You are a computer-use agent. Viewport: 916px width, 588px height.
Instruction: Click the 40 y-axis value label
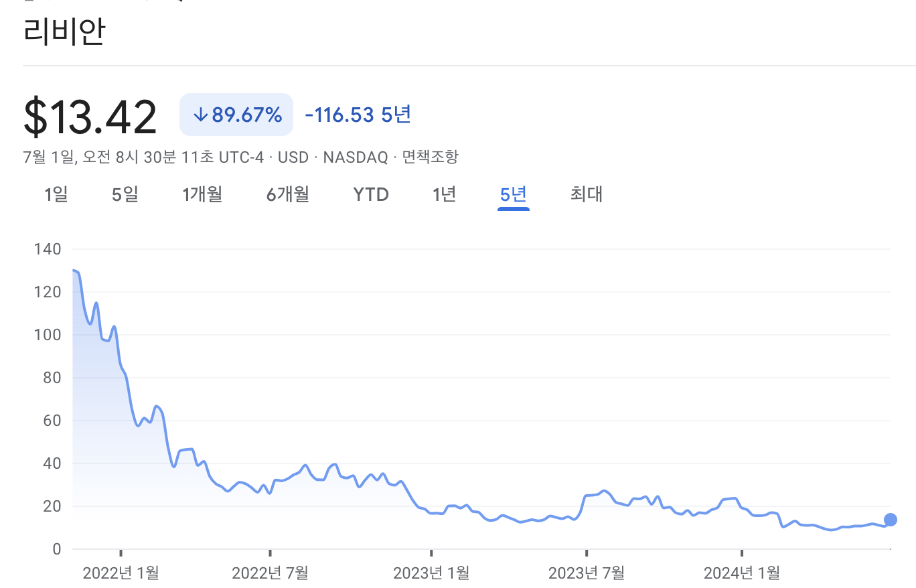point(52,463)
